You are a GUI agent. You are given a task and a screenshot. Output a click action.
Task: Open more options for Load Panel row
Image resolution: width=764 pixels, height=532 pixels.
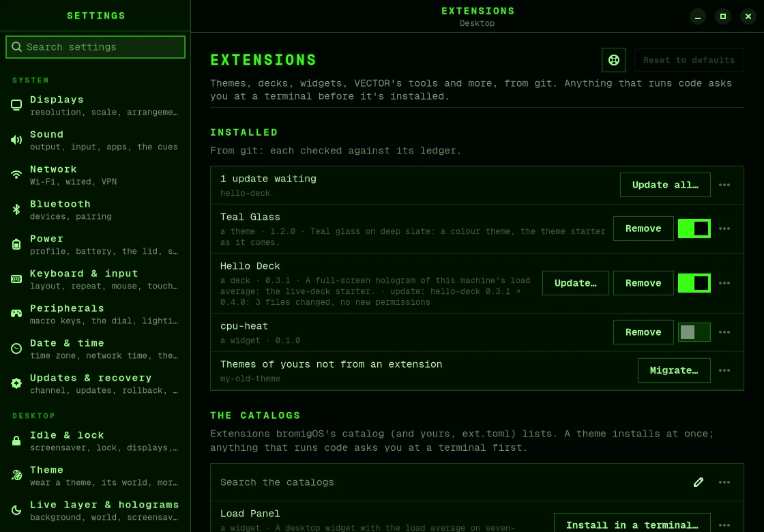pos(724,525)
